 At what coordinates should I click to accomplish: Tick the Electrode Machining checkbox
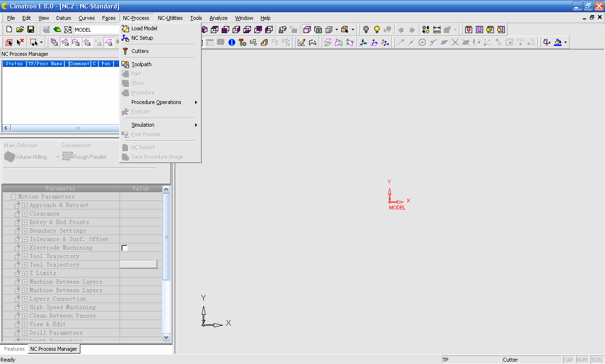124,248
